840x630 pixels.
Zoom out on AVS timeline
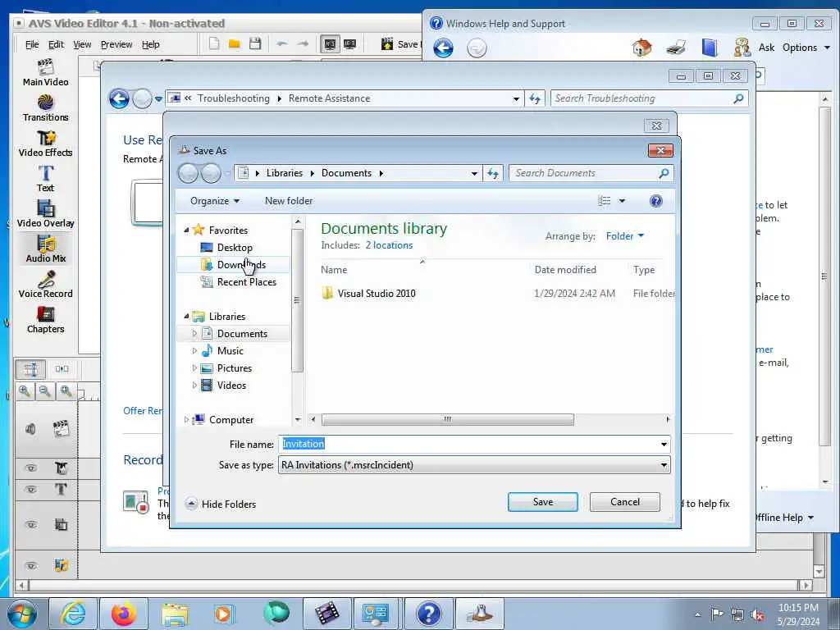coord(45,391)
